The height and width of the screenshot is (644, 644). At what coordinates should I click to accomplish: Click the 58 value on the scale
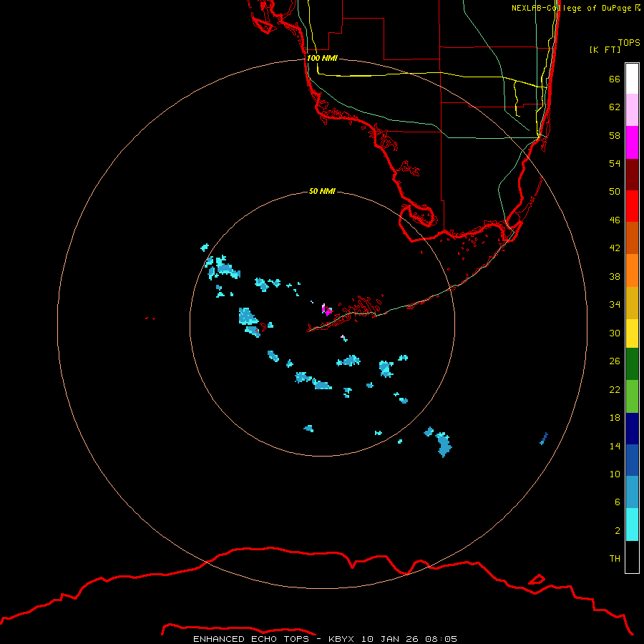click(x=615, y=135)
